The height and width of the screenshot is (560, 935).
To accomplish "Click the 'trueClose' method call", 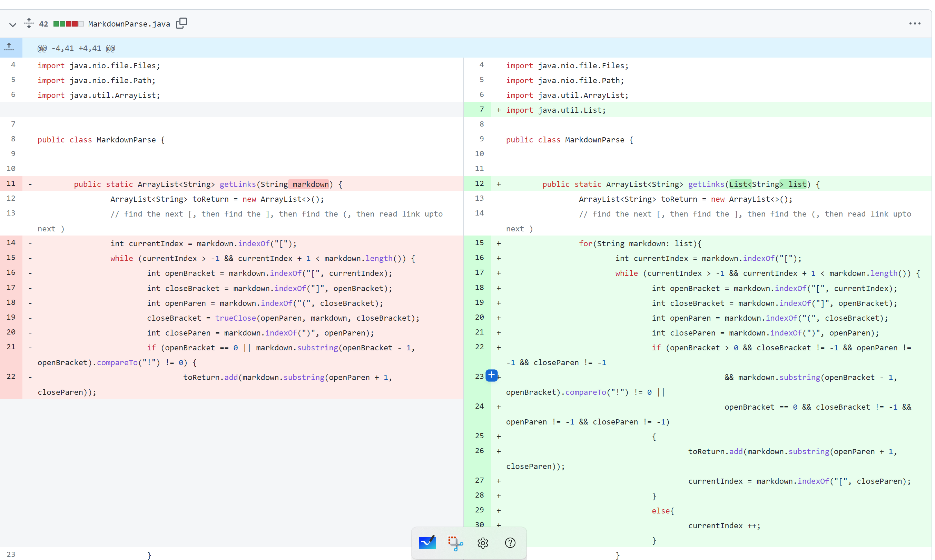I will [x=236, y=318].
